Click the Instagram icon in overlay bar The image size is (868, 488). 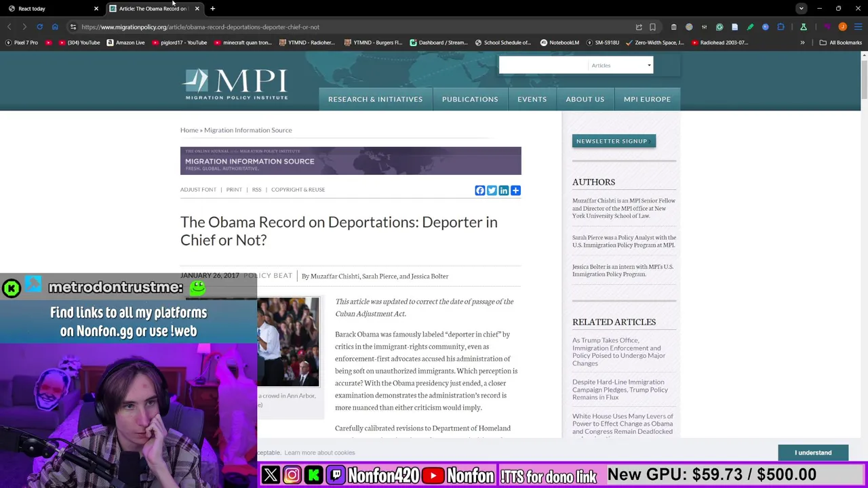pos(292,475)
